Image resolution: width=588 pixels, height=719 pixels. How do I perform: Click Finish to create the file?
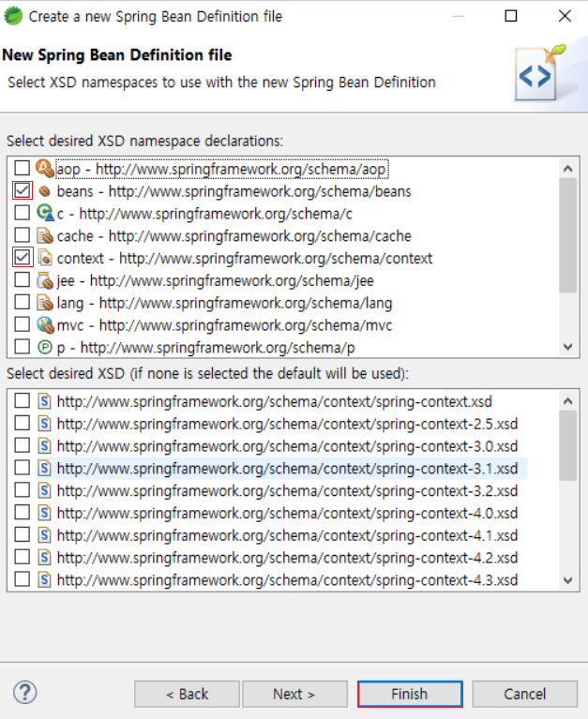coord(410,695)
